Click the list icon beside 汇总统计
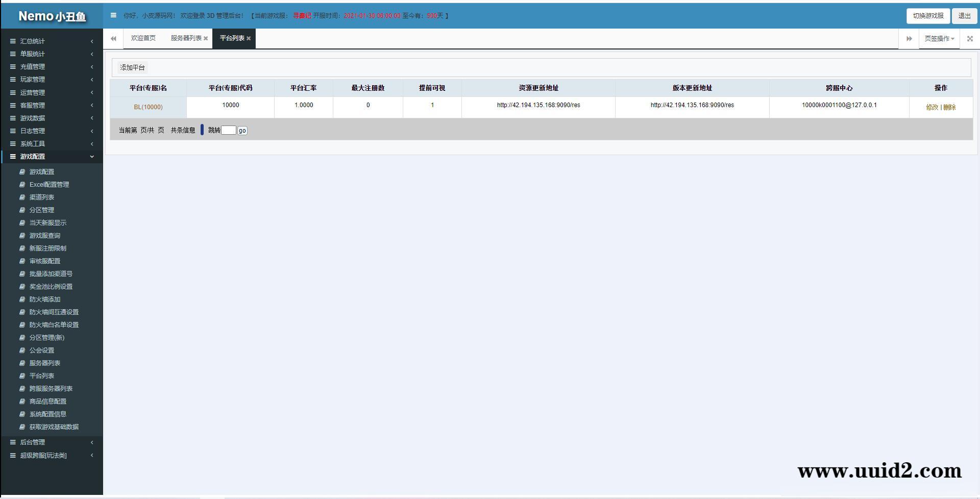 (x=13, y=41)
